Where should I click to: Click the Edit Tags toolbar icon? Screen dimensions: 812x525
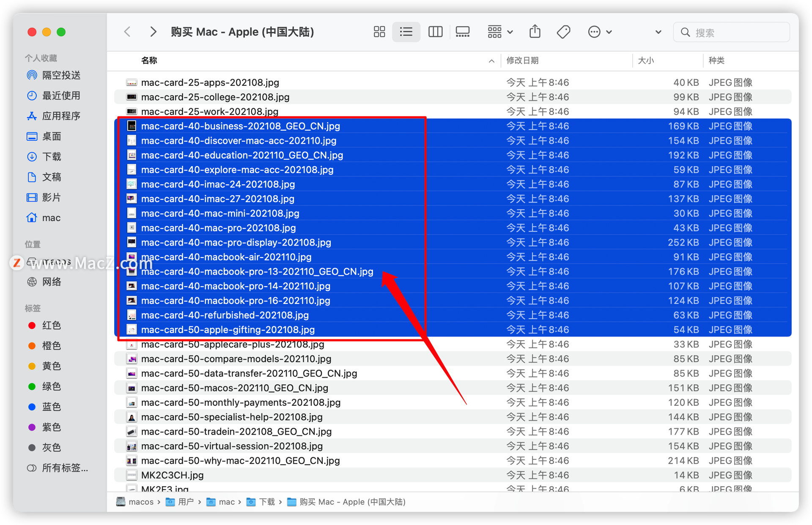pos(563,32)
